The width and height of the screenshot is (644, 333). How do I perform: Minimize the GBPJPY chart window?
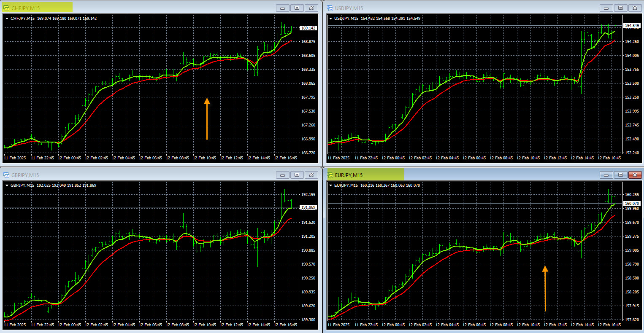[x=282, y=175]
